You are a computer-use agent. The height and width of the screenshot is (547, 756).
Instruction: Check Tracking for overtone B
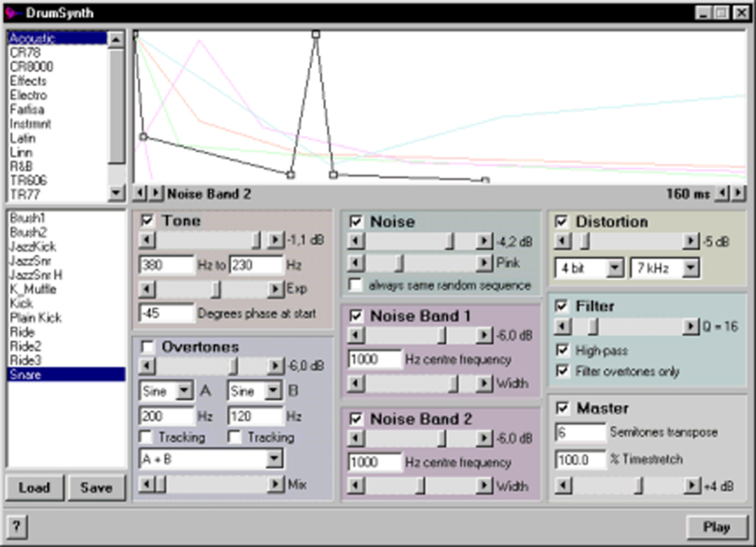234,437
